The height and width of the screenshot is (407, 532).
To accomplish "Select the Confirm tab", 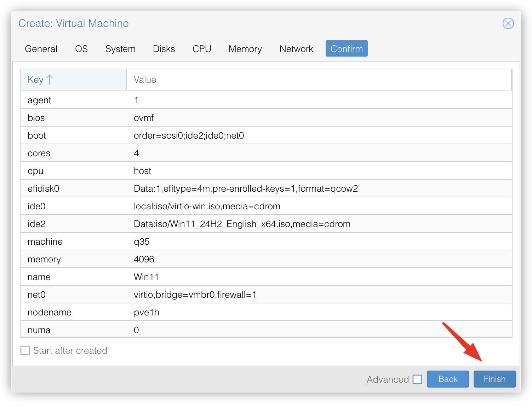I will 347,49.
